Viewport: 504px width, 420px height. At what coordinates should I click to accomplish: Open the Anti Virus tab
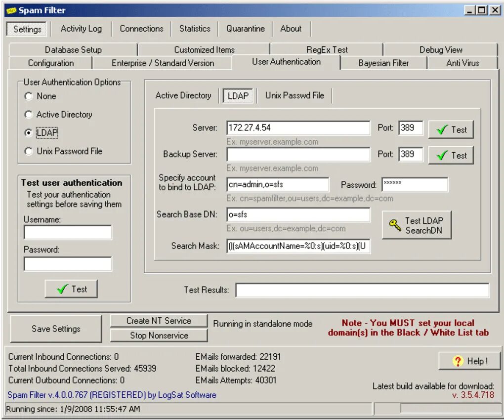[462, 63]
